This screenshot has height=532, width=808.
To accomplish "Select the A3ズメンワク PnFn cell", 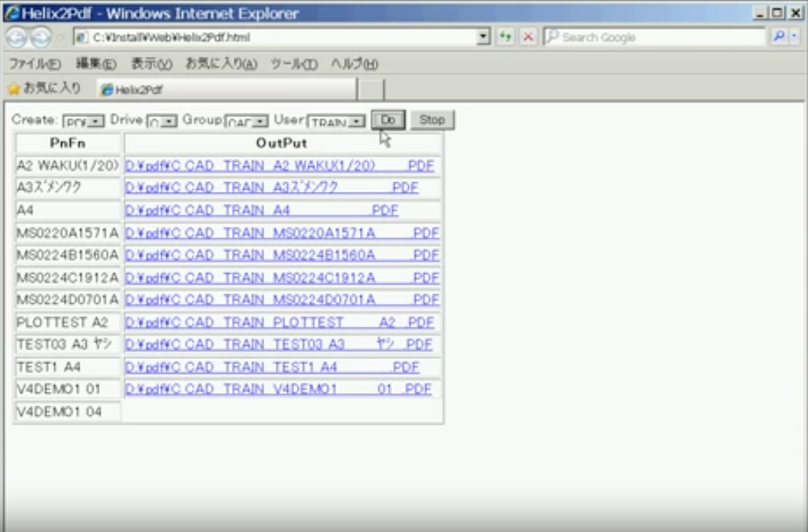I will [x=68, y=188].
